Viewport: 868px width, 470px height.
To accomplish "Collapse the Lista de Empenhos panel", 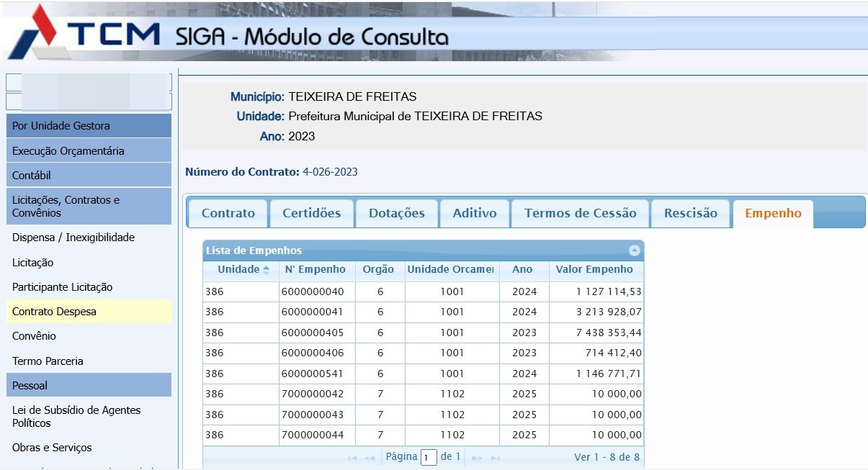I will (x=634, y=250).
